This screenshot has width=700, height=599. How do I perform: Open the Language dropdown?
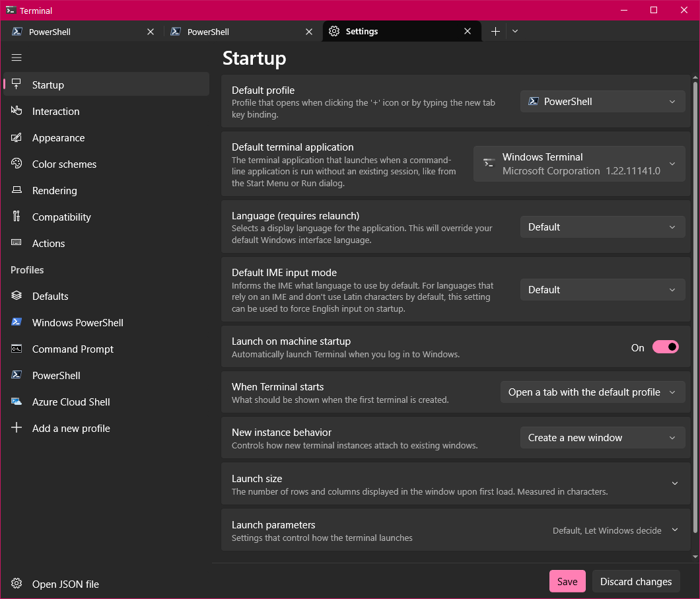coord(602,227)
